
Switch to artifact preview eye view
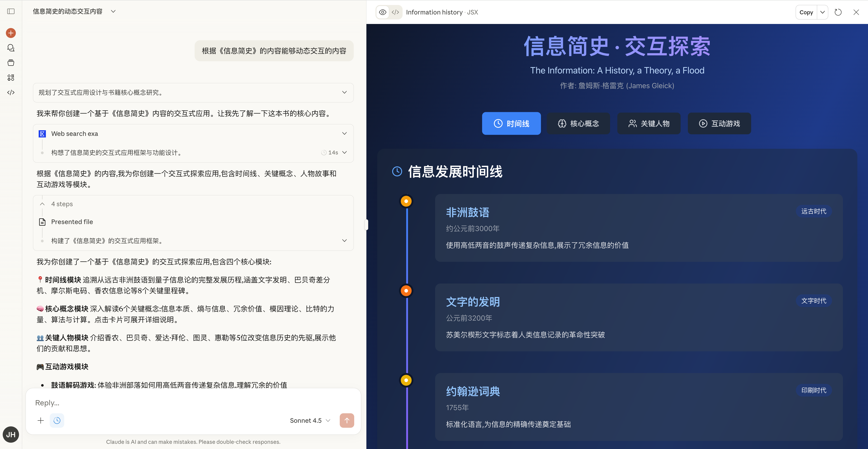(x=382, y=12)
